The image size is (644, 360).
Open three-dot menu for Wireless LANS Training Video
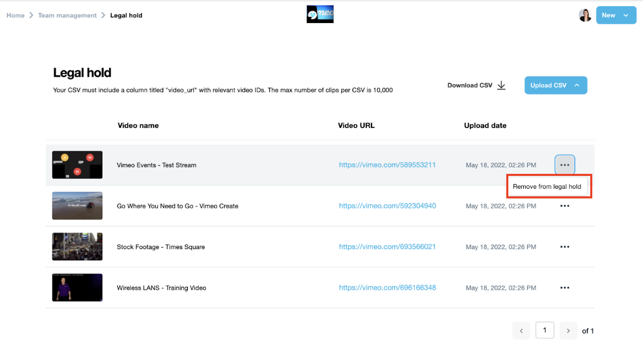(x=565, y=288)
